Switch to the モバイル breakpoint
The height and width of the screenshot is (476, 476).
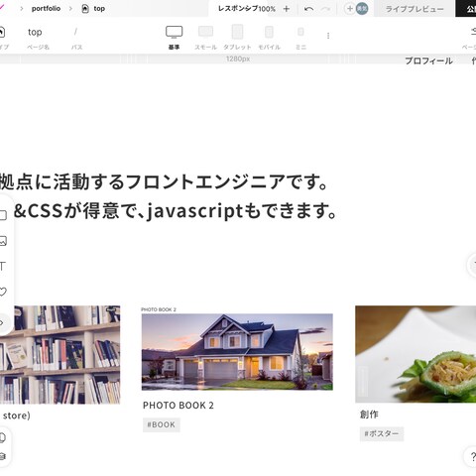[x=269, y=32]
